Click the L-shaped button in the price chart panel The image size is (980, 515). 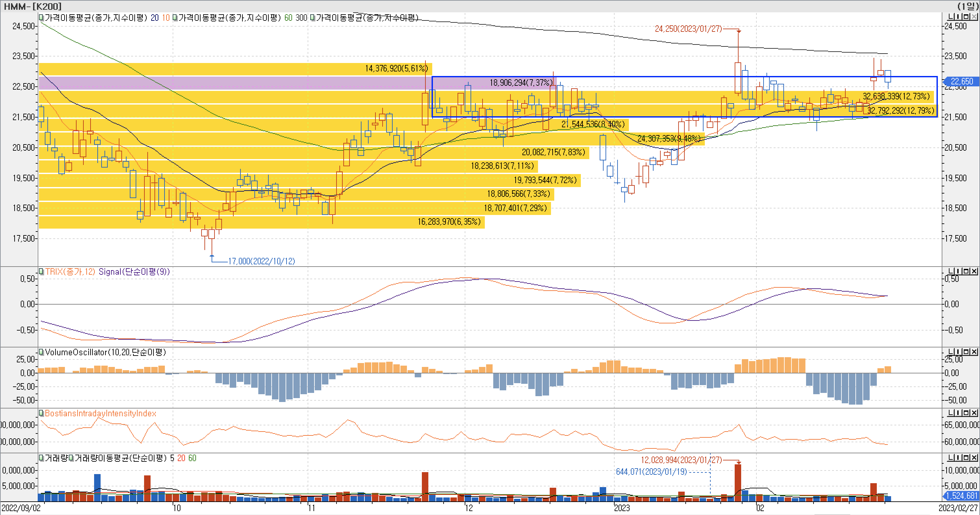click(951, 16)
